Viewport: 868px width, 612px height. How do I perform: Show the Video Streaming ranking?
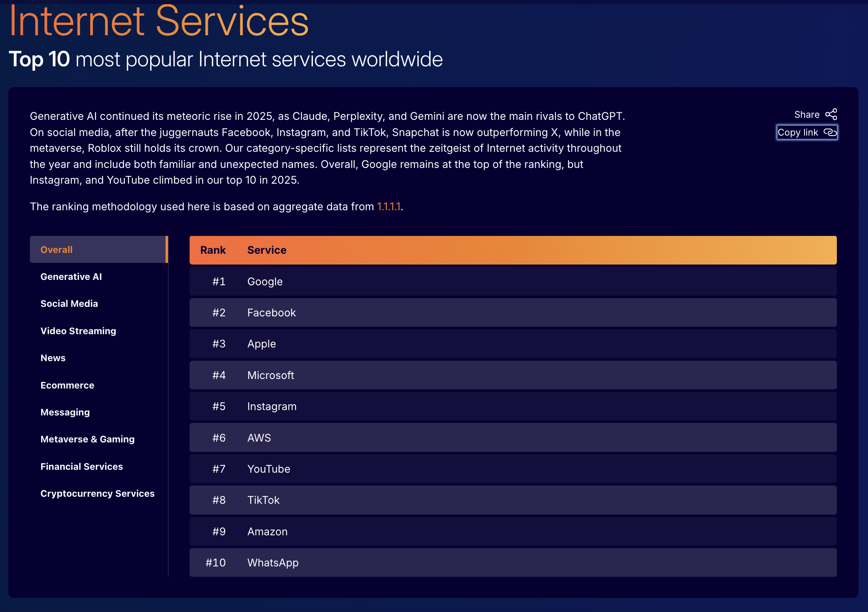(x=78, y=331)
